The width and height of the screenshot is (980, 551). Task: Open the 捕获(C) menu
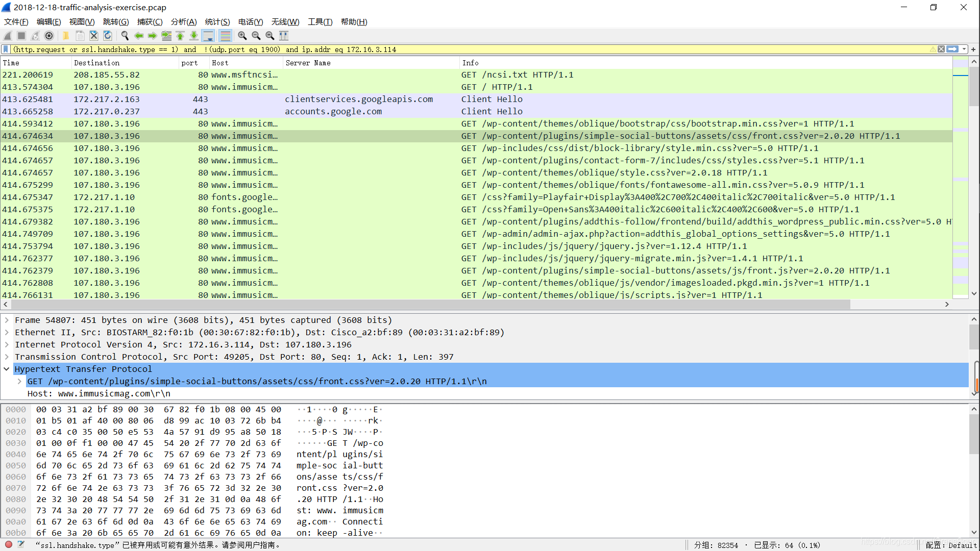pyautogui.click(x=150, y=22)
